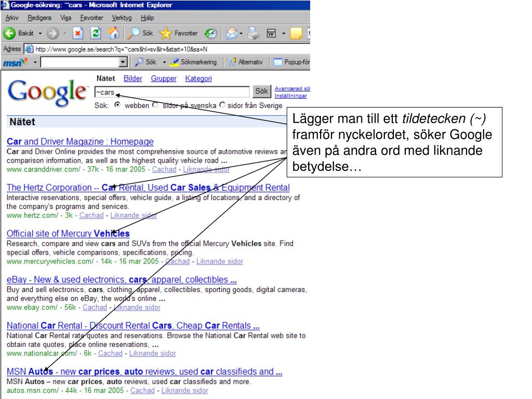The height and width of the screenshot is (399, 532).
Task: Select the webben radio button
Action: pos(117,105)
